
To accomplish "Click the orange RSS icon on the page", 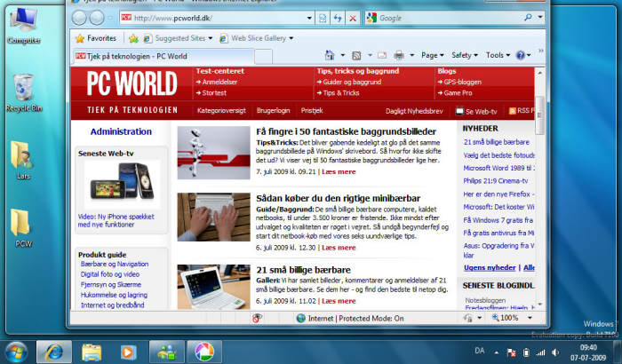I will click(513, 111).
